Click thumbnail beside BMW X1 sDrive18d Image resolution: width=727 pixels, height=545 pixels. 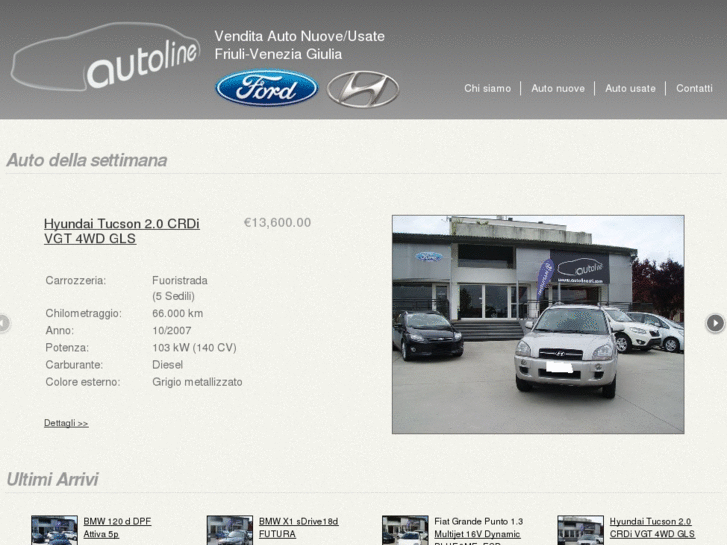coord(230,530)
